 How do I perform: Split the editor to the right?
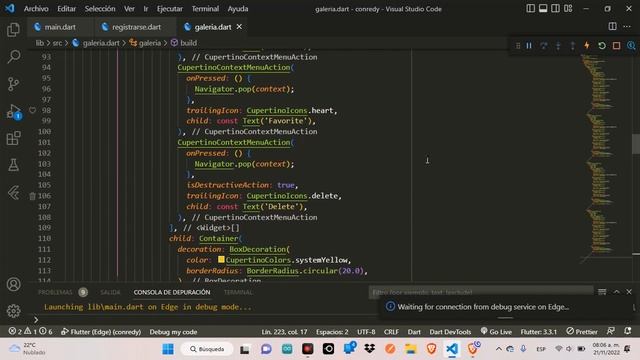[x=612, y=27]
